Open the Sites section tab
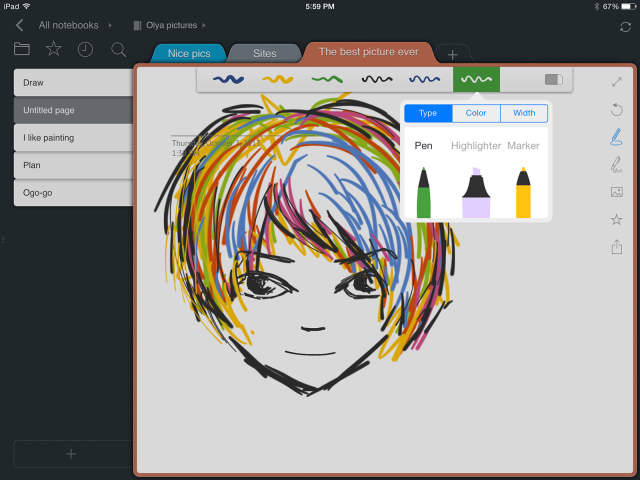 [264, 53]
